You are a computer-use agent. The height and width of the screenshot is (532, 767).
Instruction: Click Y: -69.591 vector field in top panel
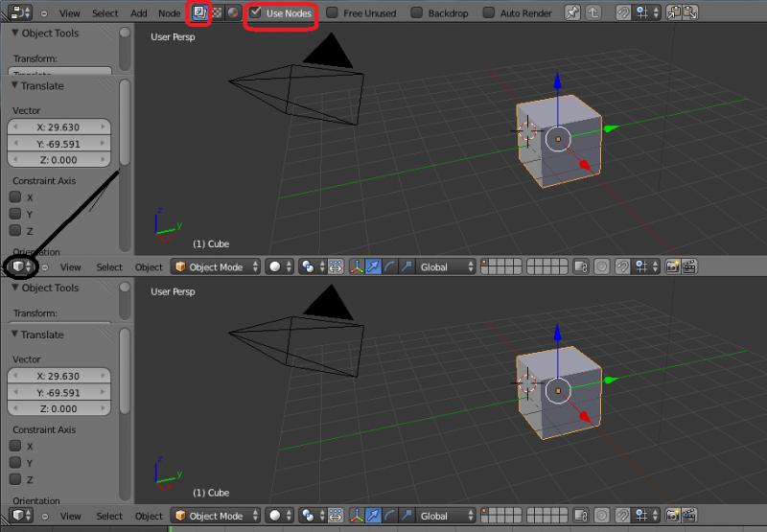pos(58,144)
